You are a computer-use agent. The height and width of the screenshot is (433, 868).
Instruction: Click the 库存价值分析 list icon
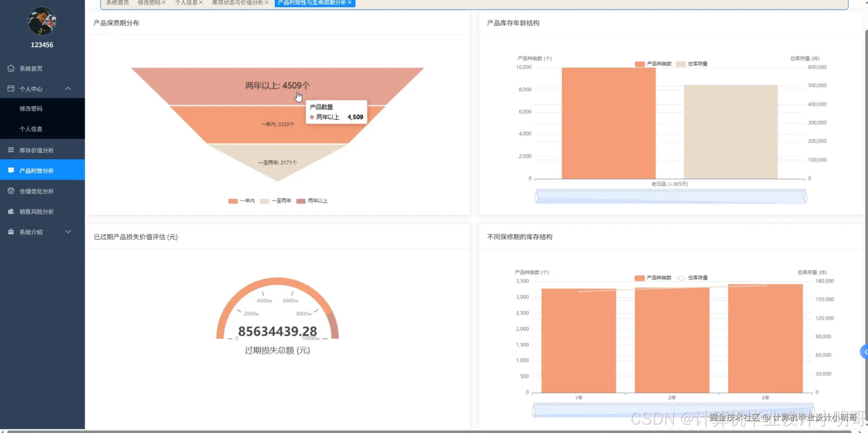tap(11, 150)
